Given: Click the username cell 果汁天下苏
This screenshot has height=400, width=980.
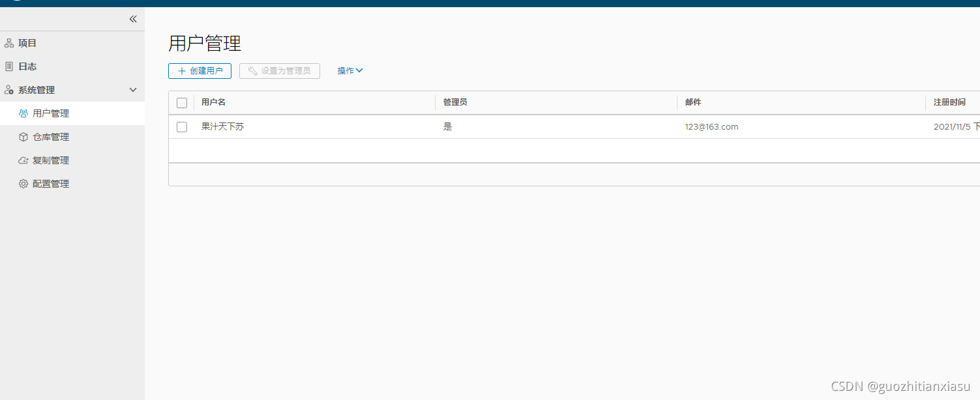Looking at the screenshot, I should 222,127.
